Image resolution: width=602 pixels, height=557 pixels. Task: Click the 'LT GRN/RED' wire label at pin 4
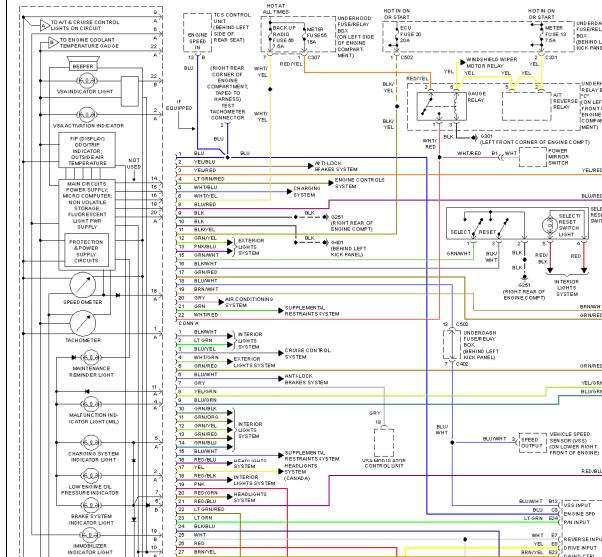(209, 179)
